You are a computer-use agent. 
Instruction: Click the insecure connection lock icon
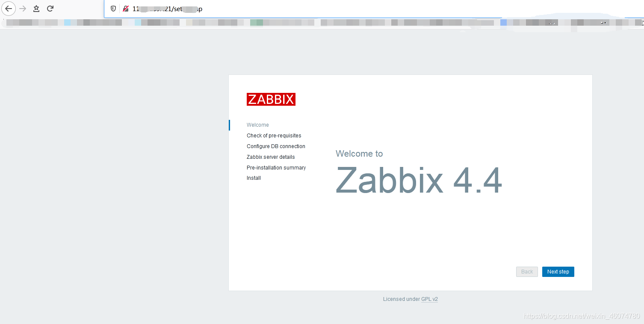[126, 9]
